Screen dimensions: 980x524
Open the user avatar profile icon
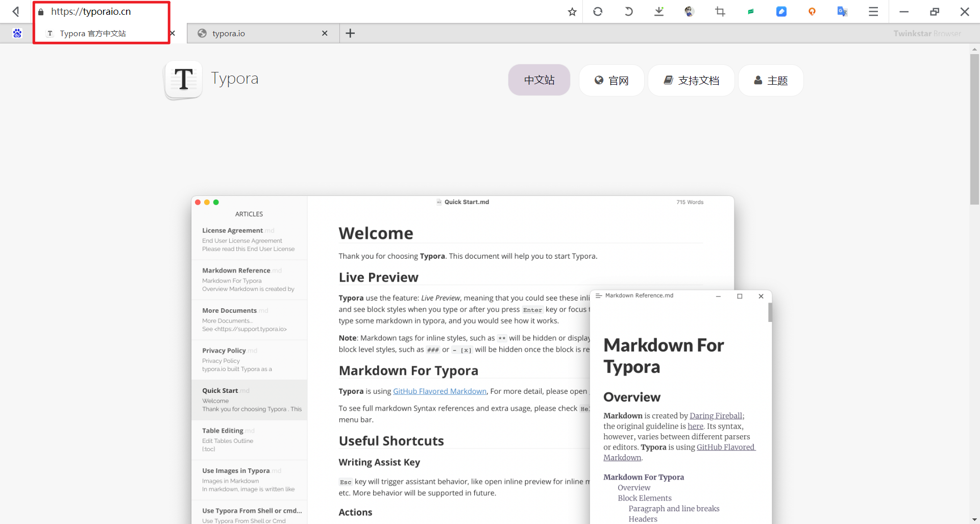pyautogui.click(x=690, y=11)
